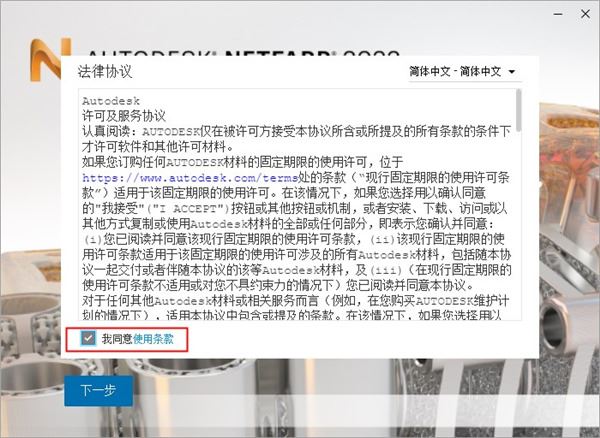The width and height of the screenshot is (600, 438).
Task: Continue with the 下一步 button
Action: 99,390
